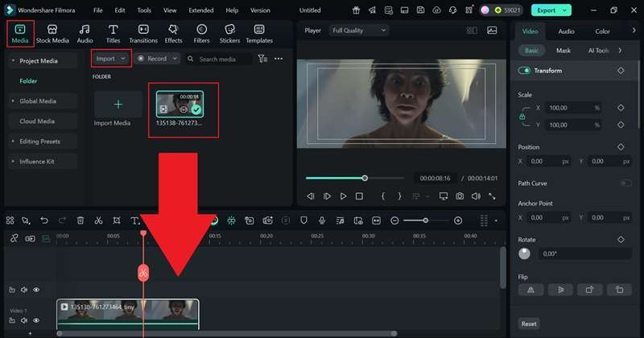Open the Stickers panel
Image resolution: width=644 pixels, height=338 pixels.
click(229, 34)
